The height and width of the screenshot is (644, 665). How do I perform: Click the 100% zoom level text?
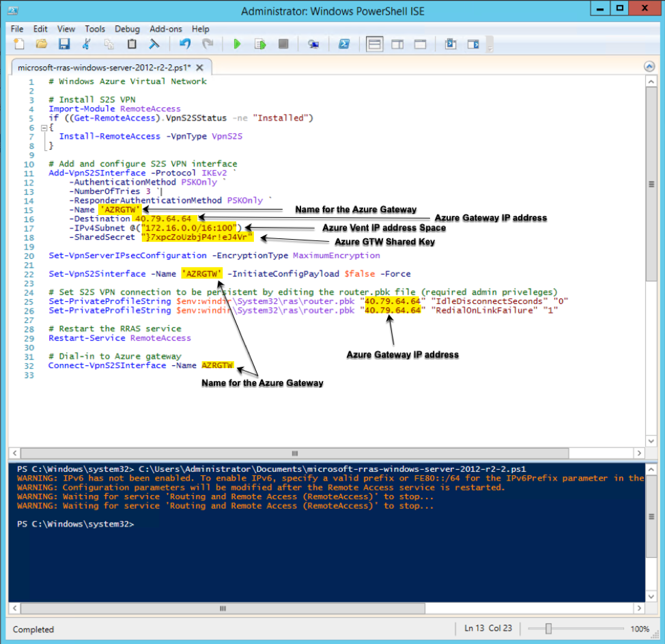(x=640, y=629)
